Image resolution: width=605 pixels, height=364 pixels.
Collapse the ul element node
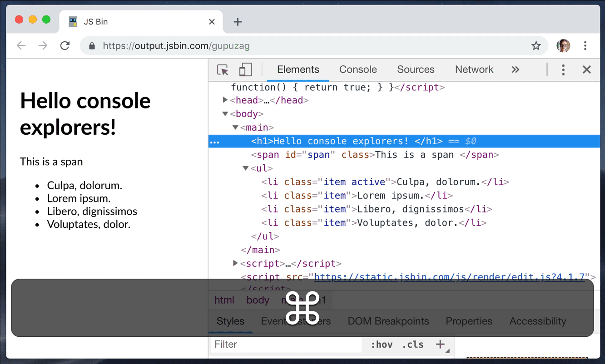tap(246, 168)
